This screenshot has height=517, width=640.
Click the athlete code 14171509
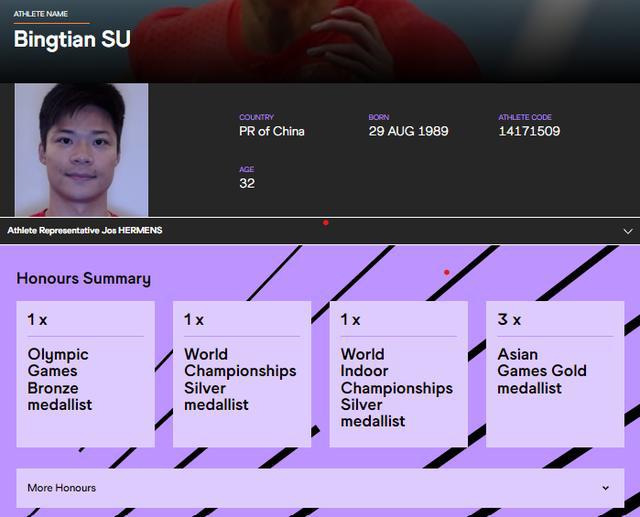pyautogui.click(x=529, y=131)
